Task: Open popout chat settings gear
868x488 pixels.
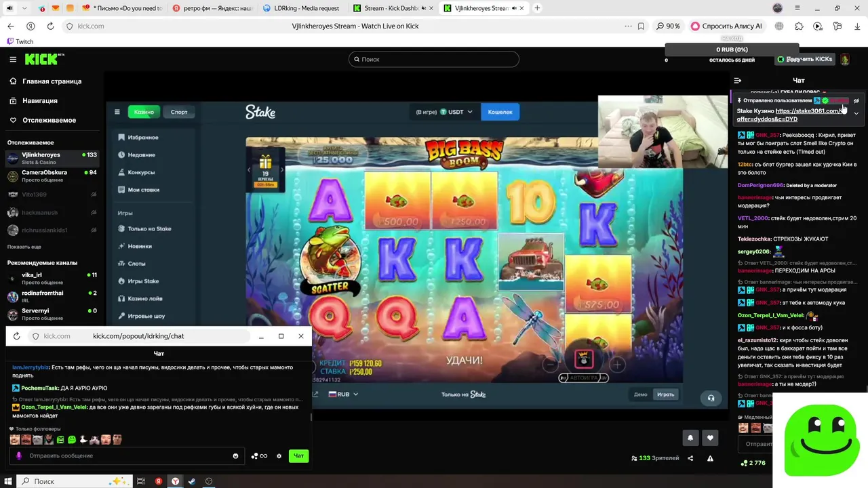Action: 279,455
